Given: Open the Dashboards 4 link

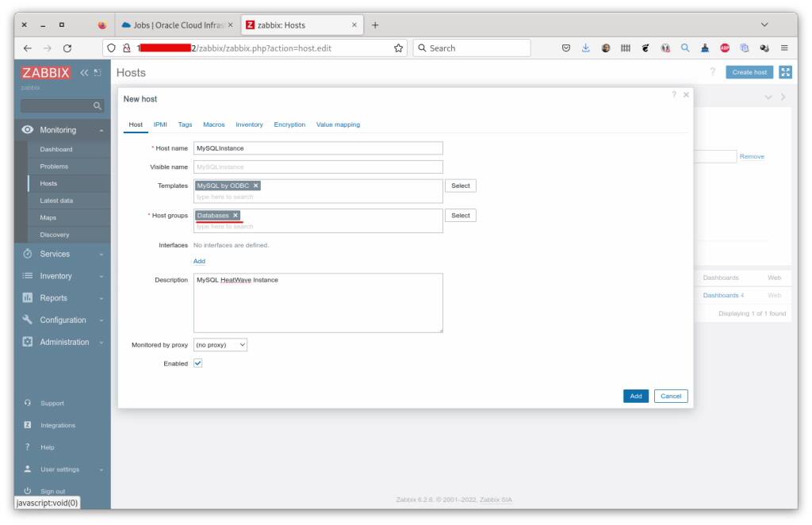Looking at the screenshot, I should coord(723,295).
